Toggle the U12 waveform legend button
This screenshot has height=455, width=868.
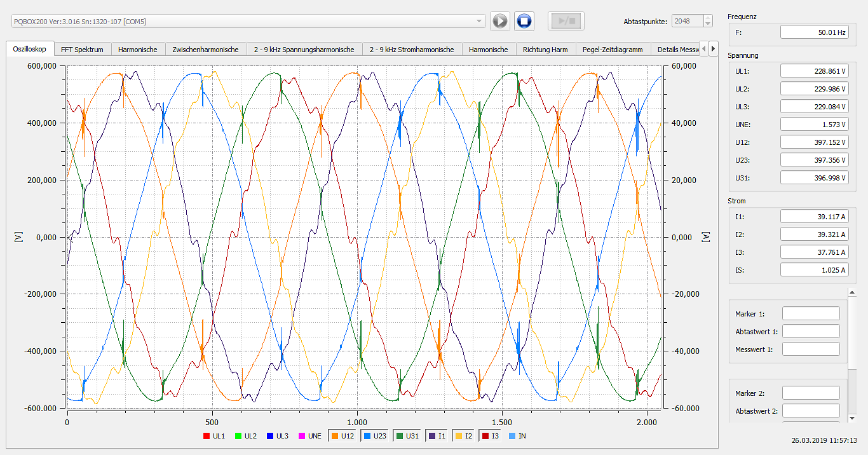(x=343, y=436)
